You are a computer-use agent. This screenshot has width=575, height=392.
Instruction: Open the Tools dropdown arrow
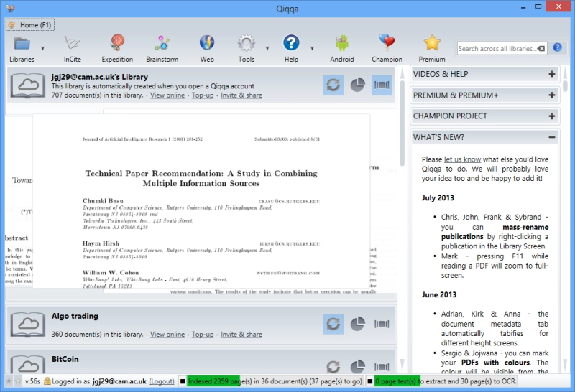click(267, 48)
